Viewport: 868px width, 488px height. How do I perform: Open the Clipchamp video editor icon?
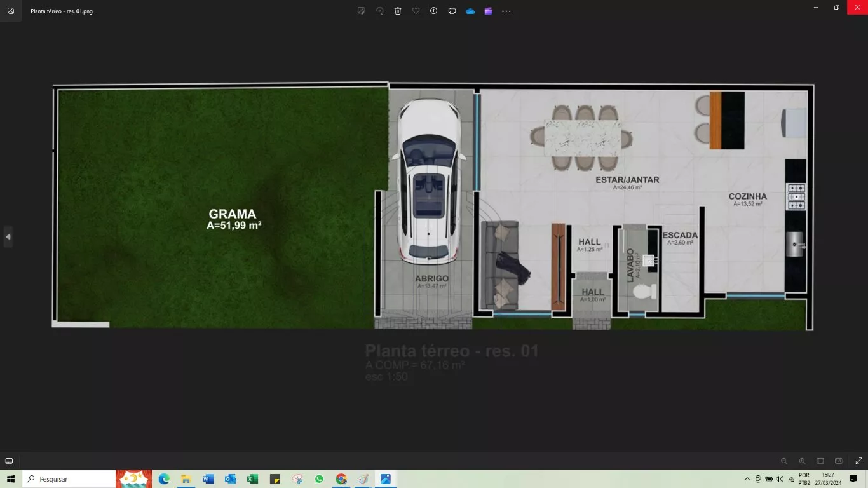488,11
